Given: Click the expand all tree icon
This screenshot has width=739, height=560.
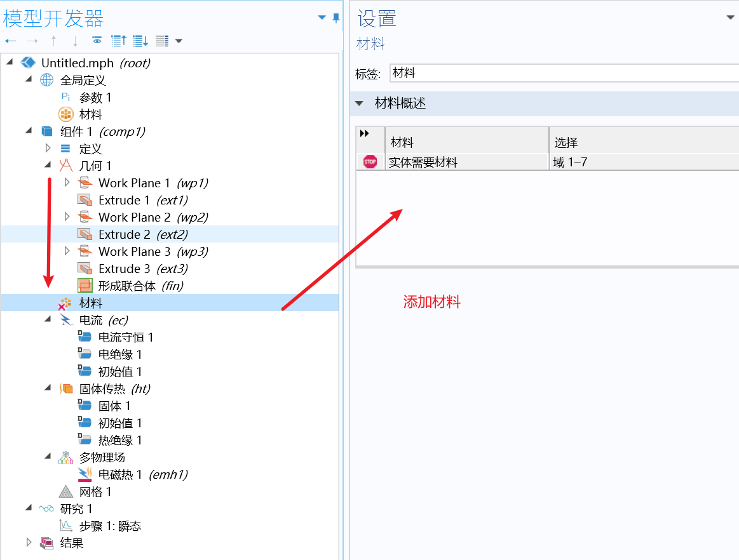Looking at the screenshot, I should (x=140, y=41).
